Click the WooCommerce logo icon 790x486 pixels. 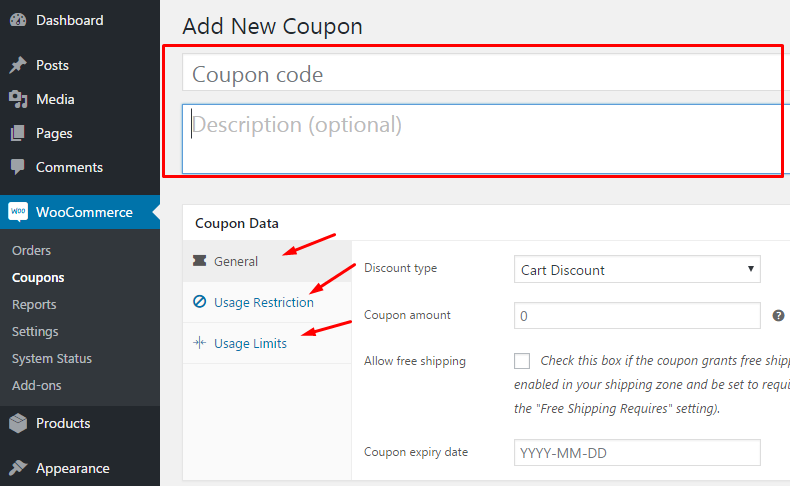click(18, 212)
